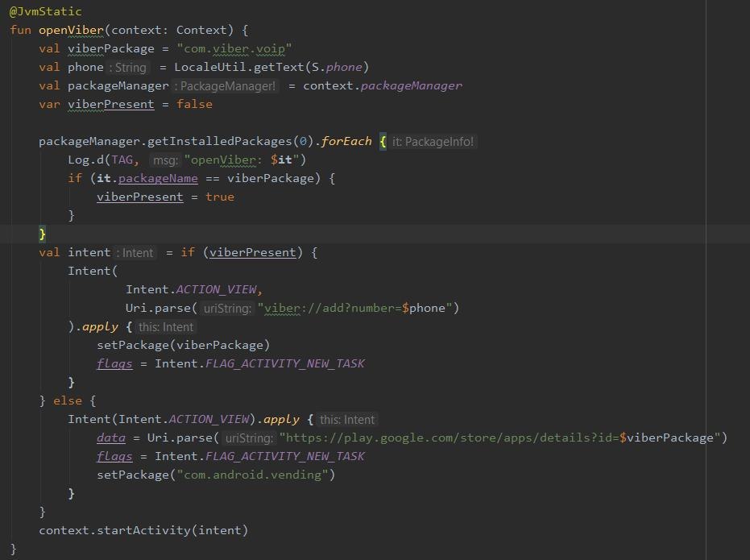Click the TAG argument in Log.d

point(122,160)
